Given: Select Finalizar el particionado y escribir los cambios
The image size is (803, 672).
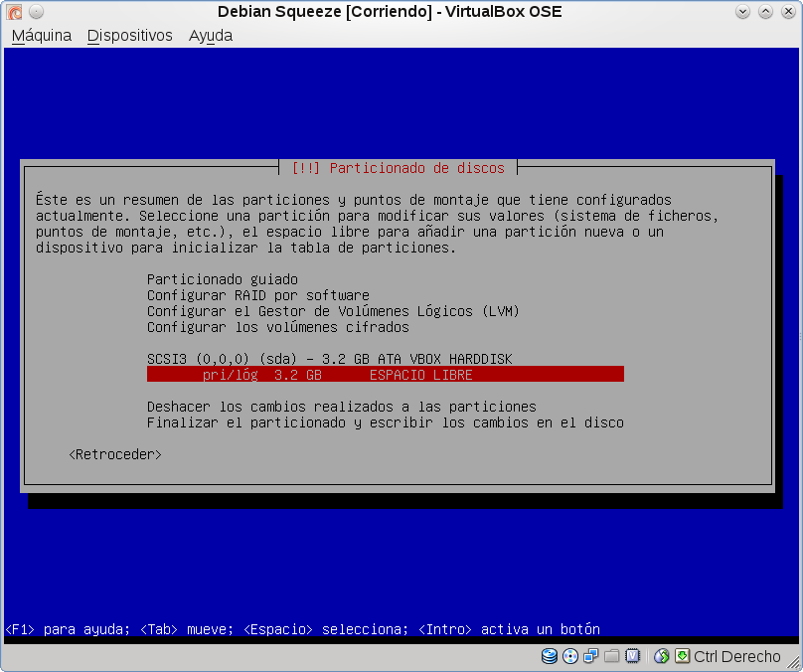Looking at the screenshot, I should click(386, 422).
